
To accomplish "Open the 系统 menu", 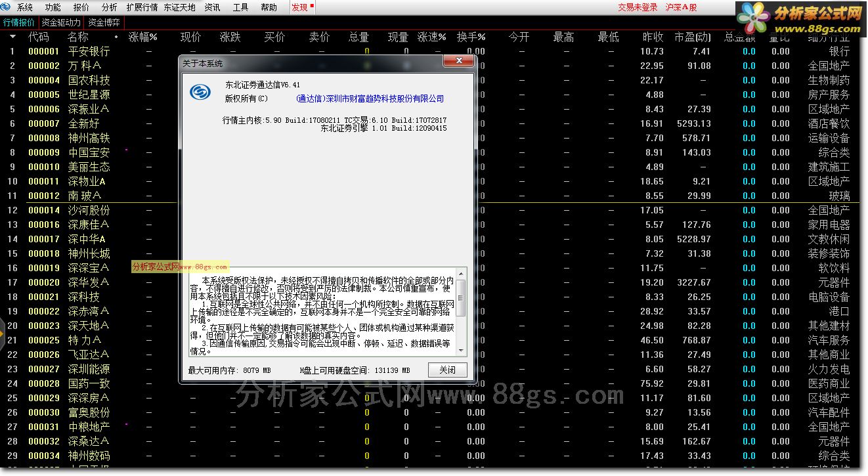I will tap(25, 8).
